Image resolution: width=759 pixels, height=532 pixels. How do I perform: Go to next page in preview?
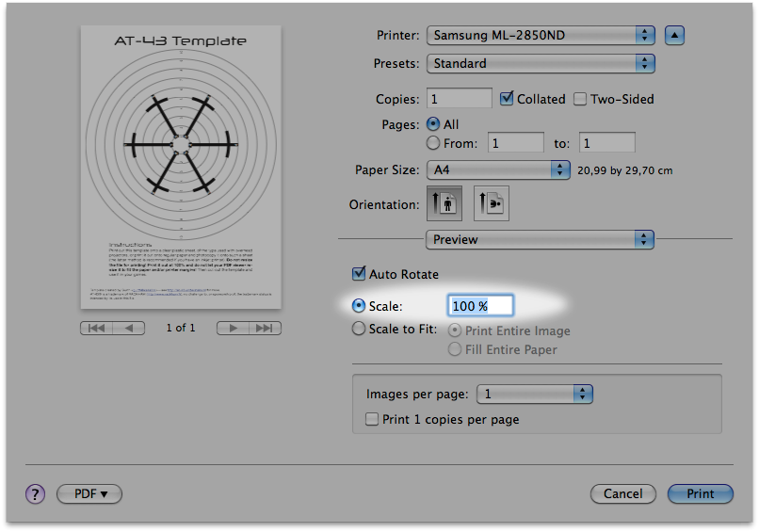[233, 329]
